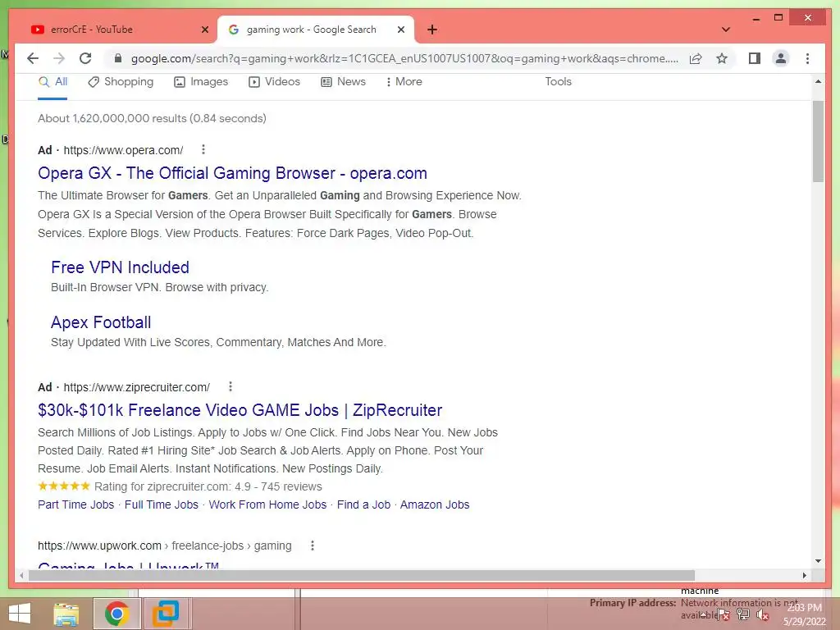
Task: Share this page from the address bar
Action: coord(696,58)
